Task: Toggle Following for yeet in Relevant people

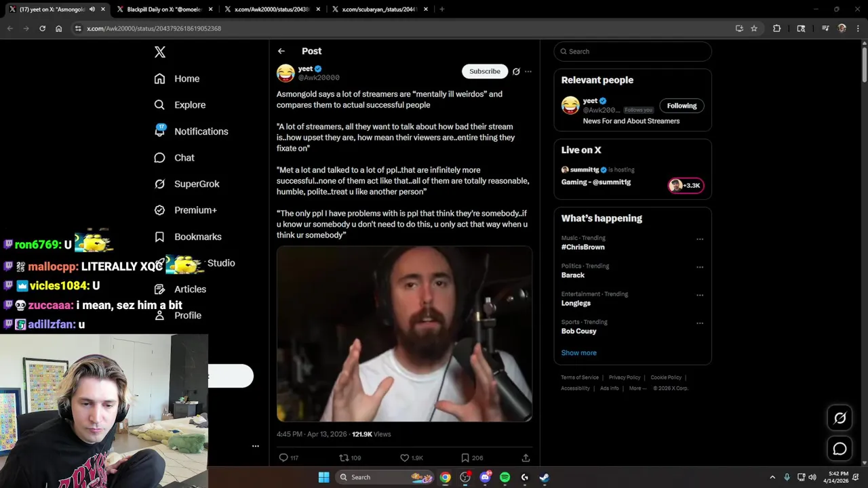Action: (682, 106)
